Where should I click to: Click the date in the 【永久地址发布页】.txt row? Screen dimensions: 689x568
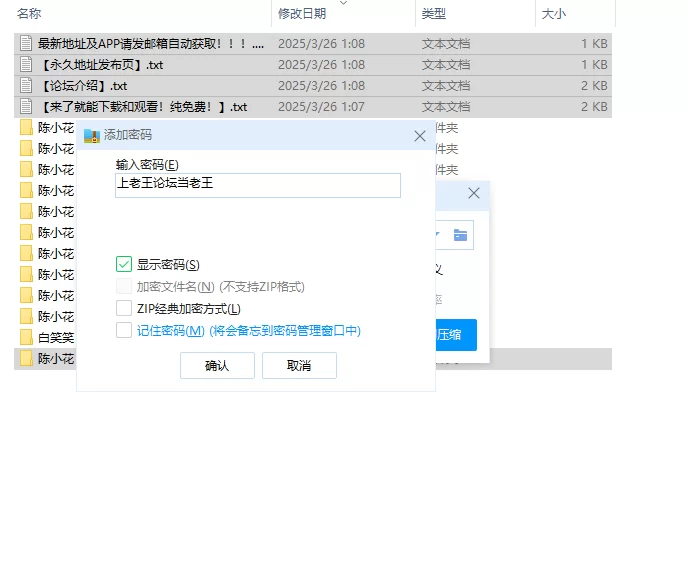(321, 65)
